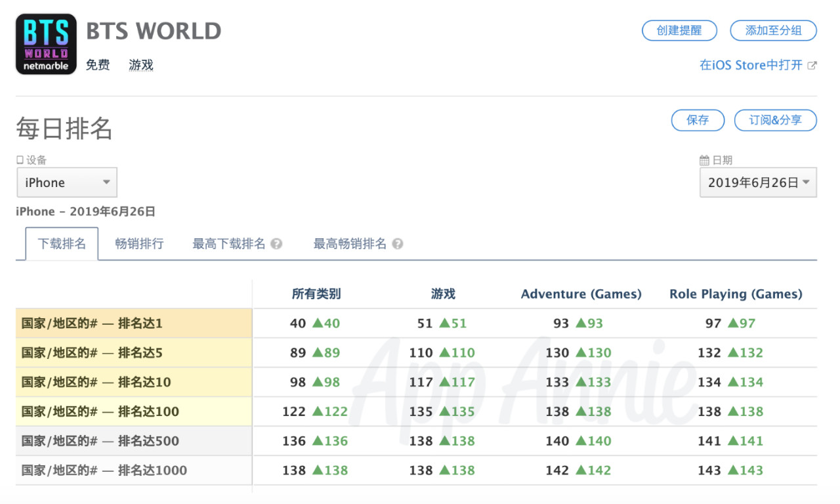Click the calendar icon next to 日期
This screenshot has height=504, width=840.
pyautogui.click(x=704, y=160)
